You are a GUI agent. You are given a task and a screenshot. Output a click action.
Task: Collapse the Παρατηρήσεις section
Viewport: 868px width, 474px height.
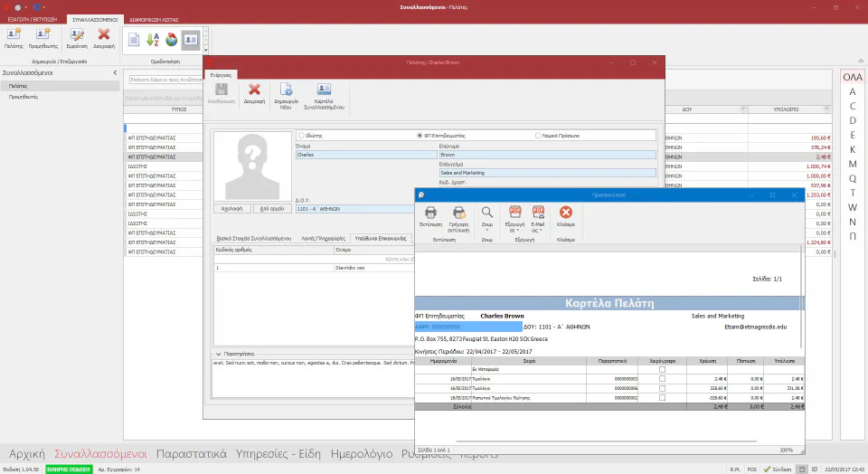pyautogui.click(x=219, y=354)
